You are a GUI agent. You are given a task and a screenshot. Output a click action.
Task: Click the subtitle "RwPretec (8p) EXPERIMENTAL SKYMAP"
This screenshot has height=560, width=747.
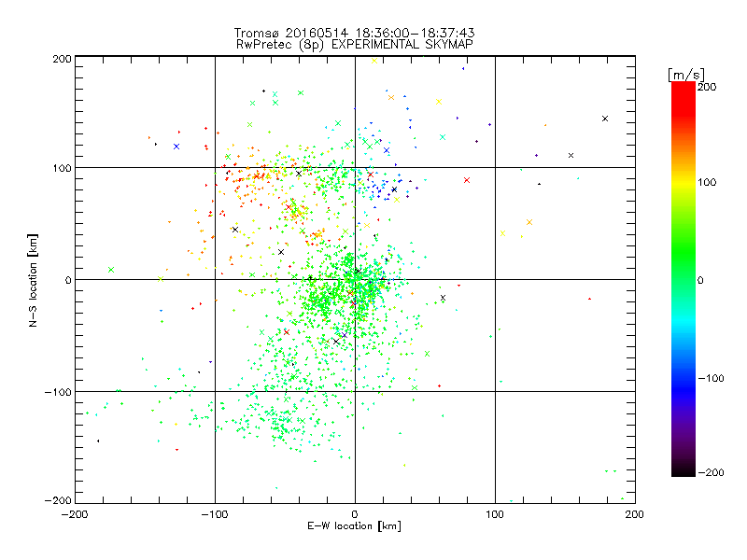[x=355, y=44]
